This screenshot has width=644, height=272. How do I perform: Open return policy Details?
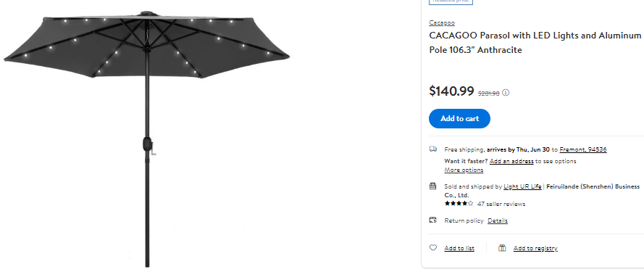coord(498,221)
